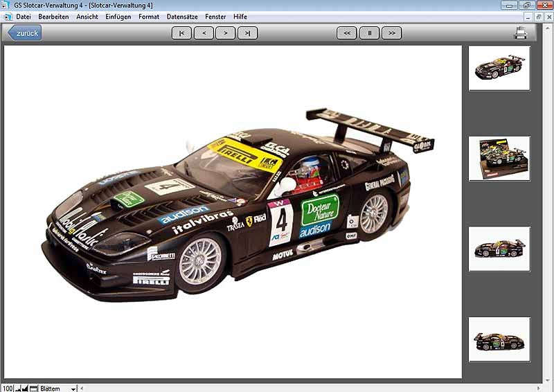The height and width of the screenshot is (392, 554).
Task: Toggle the status toolbar icon at the bottom
Action: pyautogui.click(x=33, y=388)
